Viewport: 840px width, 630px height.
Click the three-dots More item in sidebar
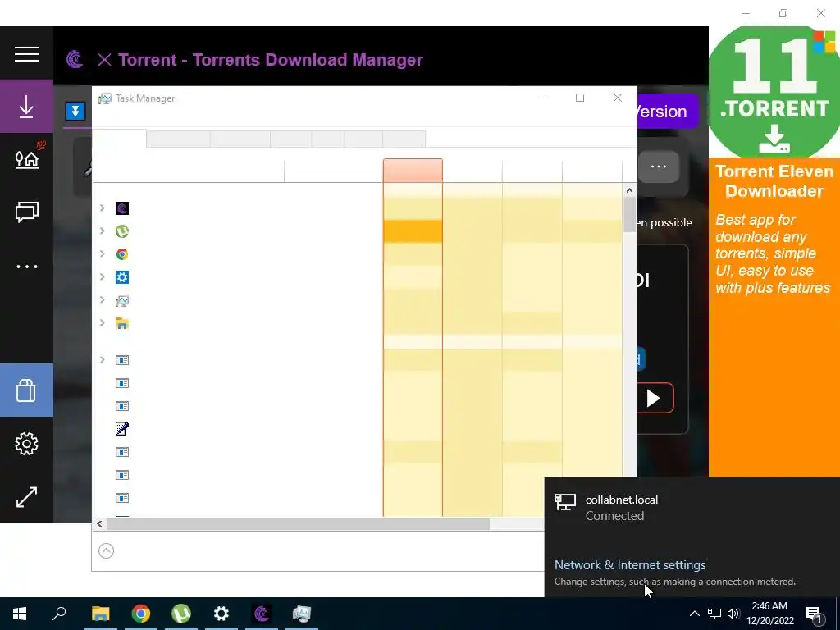[27, 267]
